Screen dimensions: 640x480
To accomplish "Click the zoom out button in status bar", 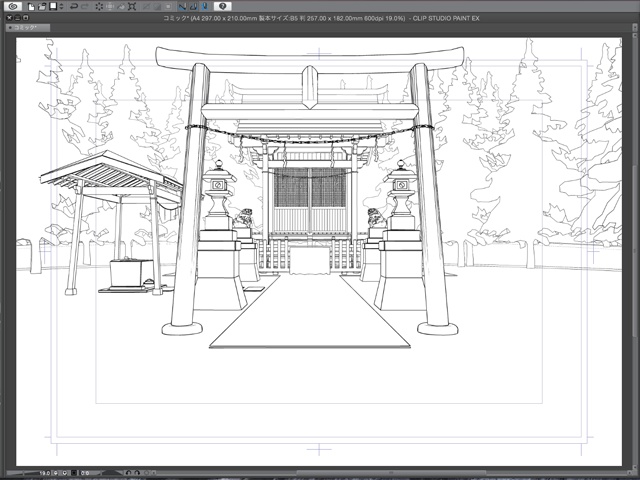I will (x=56, y=473).
